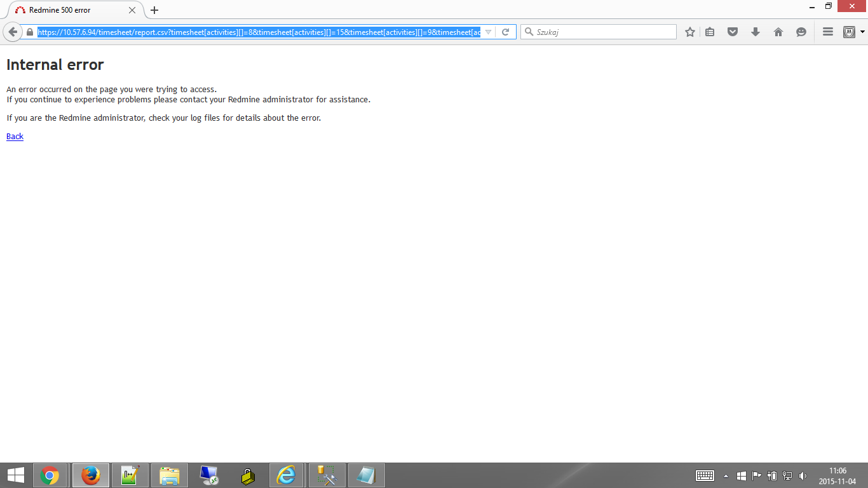Switch to Firefox in the taskbar

click(x=91, y=475)
